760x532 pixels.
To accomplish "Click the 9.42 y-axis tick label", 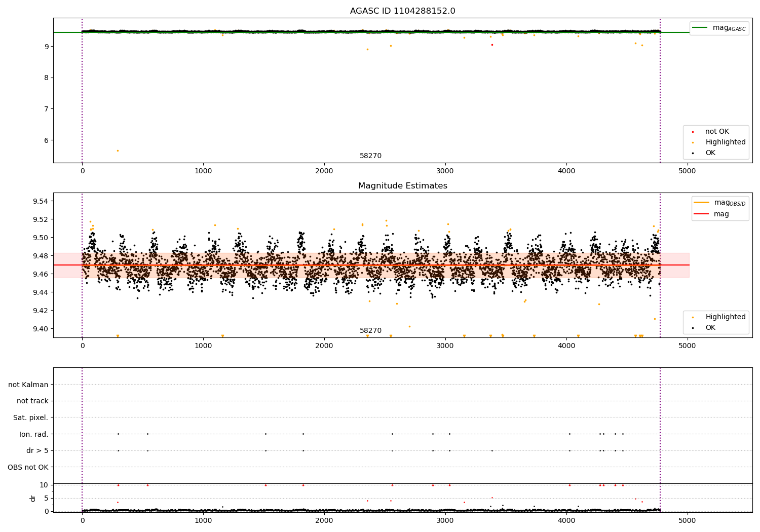I will pyautogui.click(x=41, y=311).
